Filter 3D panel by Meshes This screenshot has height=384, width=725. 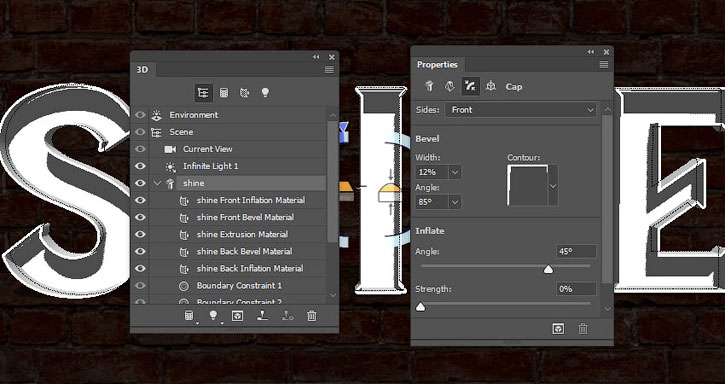(224, 93)
